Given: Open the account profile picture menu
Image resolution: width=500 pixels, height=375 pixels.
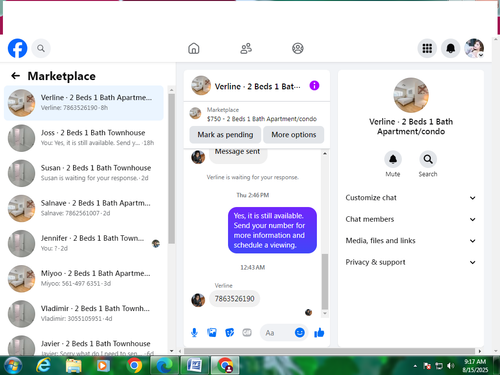Looking at the screenshot, I should tap(474, 48).
